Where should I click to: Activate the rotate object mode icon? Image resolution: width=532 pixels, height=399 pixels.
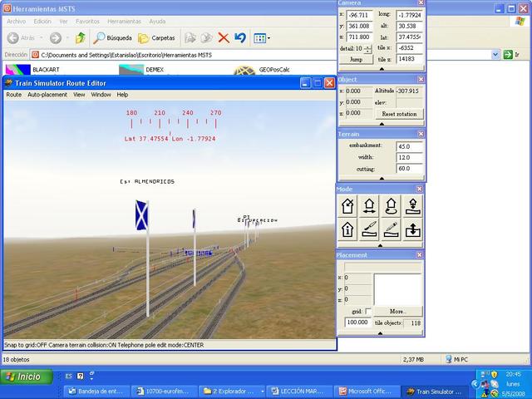pos(389,206)
